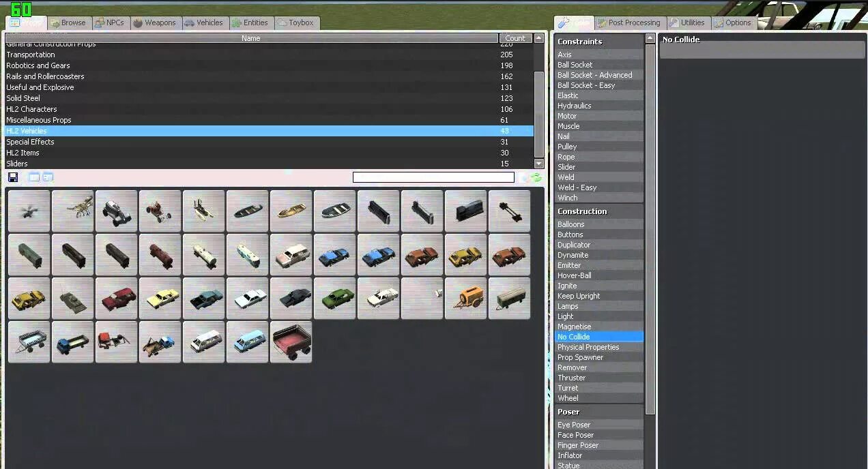
Task: Spawn the red-bed cargo trailer prop
Action: click(x=291, y=342)
